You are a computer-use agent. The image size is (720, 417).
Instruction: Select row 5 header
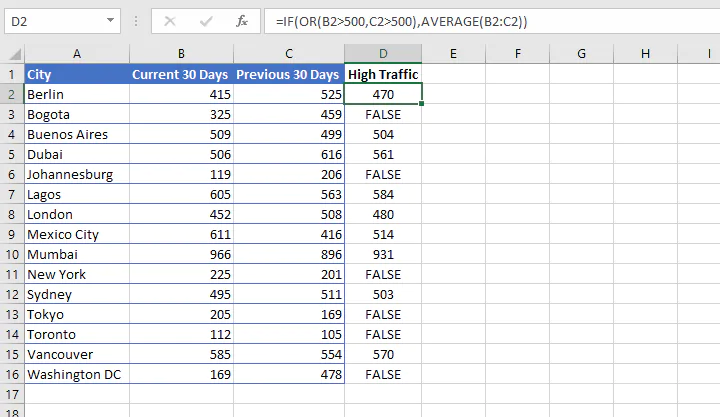pos(12,154)
